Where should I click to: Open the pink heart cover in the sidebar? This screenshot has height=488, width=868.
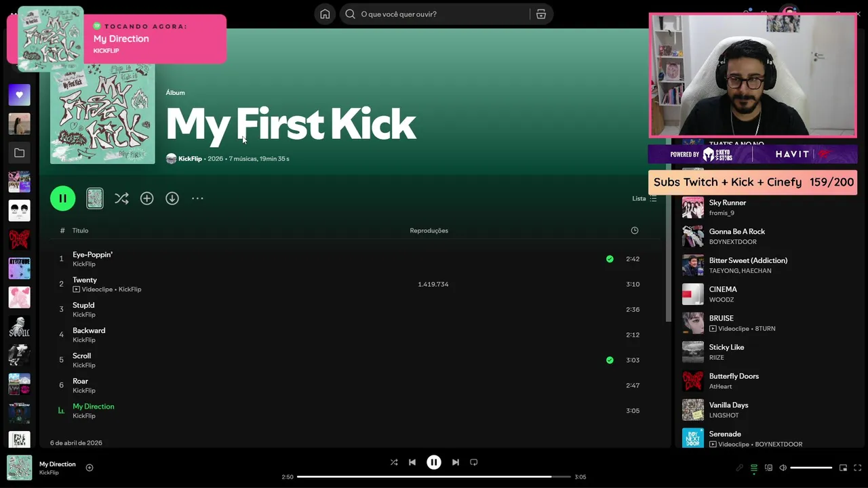click(19, 298)
